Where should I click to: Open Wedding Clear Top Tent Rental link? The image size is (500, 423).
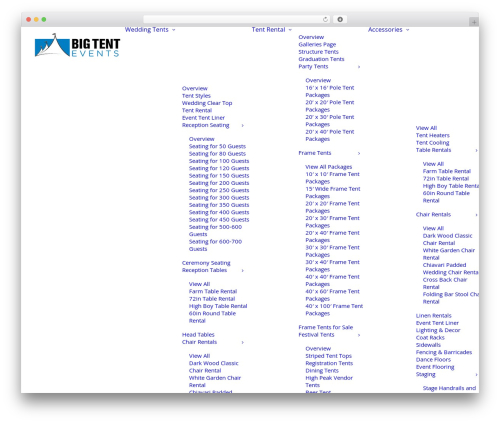(207, 107)
